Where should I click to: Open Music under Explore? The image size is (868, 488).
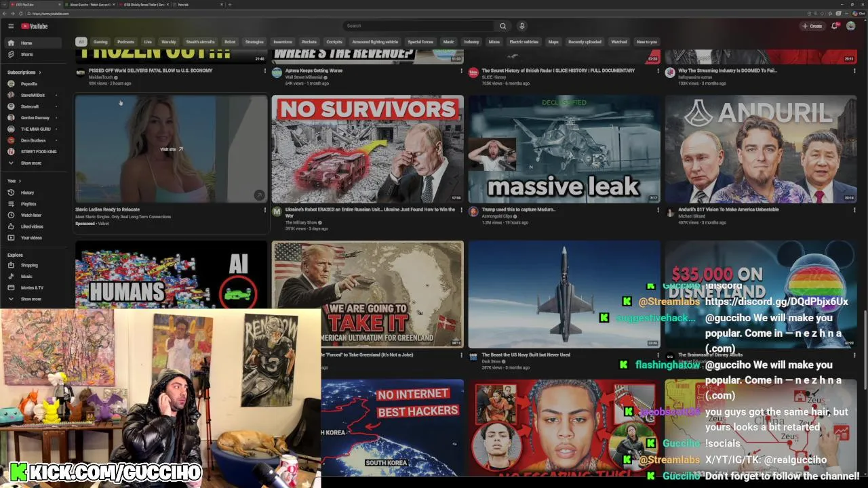(x=34, y=277)
